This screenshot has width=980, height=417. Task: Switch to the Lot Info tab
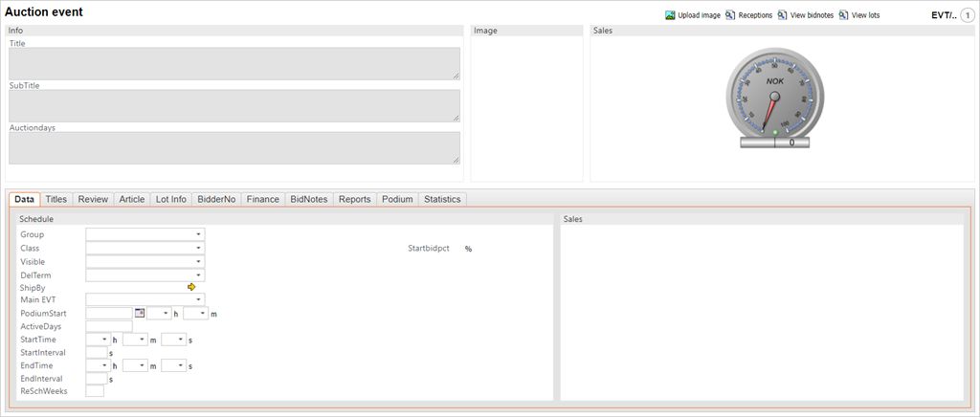tap(170, 199)
